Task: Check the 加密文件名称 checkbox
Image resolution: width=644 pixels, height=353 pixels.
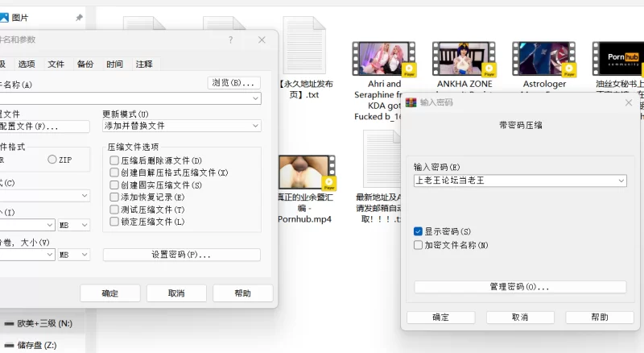Action: [418, 245]
